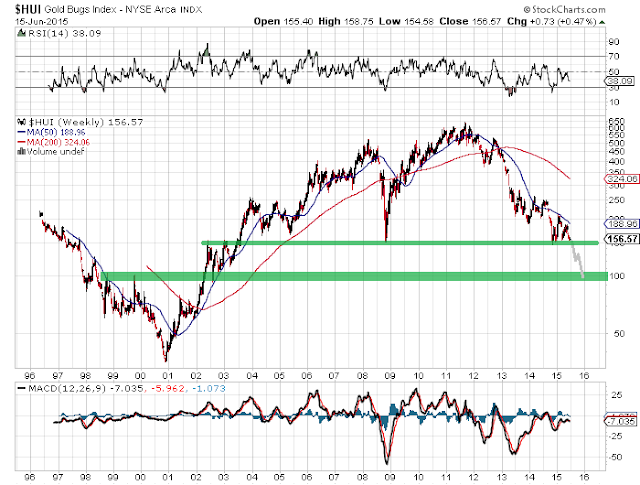Click the date '15-Jun-2015' under the title
The width and height of the screenshot is (640, 485).
42,22
